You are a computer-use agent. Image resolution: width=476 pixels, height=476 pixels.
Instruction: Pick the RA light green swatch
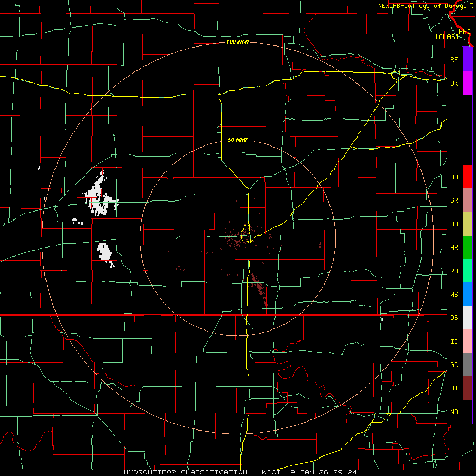[x=467, y=271]
